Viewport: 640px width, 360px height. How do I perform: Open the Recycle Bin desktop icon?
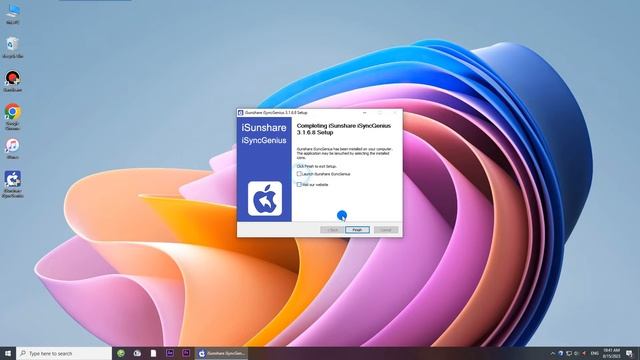click(x=13, y=47)
